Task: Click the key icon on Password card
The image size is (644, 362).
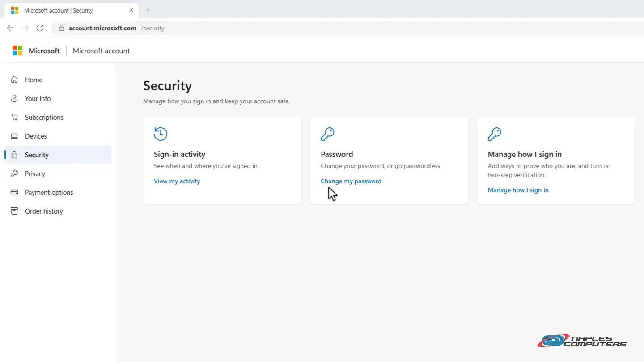Action: (x=327, y=134)
